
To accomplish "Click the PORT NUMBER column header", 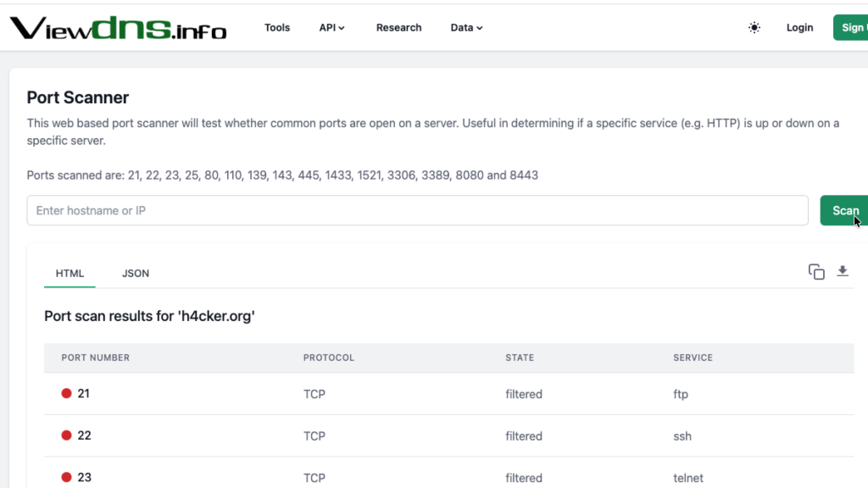I will pos(95,358).
